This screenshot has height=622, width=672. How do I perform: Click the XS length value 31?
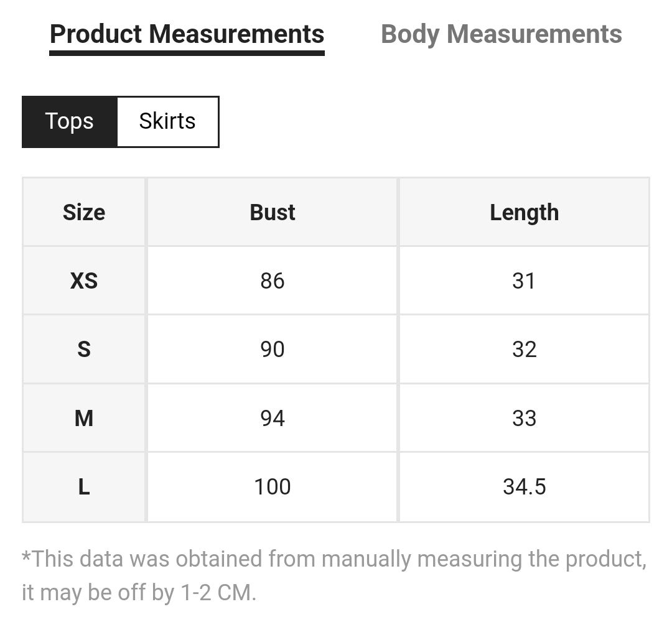[x=524, y=281]
